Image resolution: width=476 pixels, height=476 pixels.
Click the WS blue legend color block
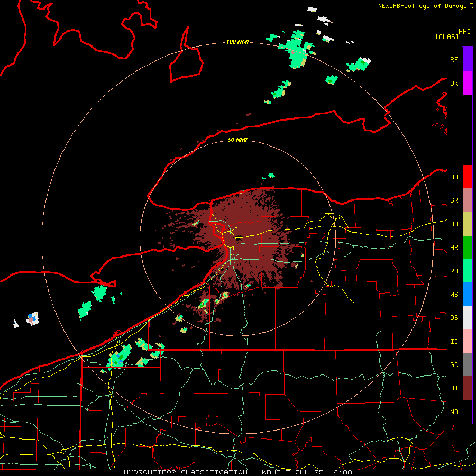pos(467,294)
